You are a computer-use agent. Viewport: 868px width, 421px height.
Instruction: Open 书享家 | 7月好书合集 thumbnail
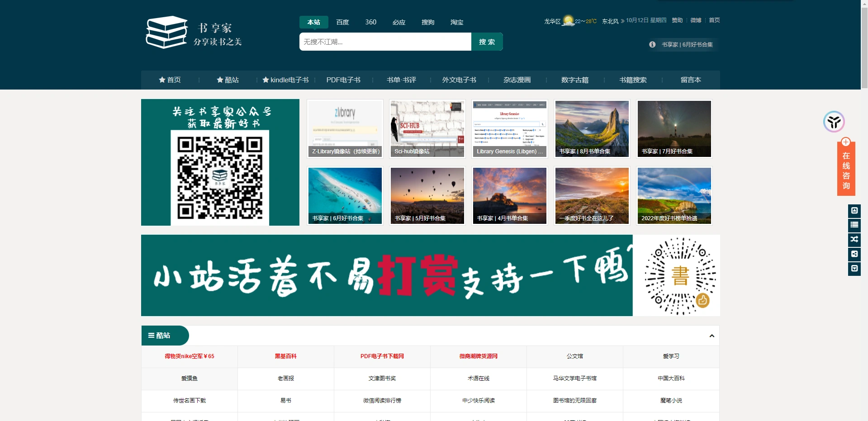674,129
